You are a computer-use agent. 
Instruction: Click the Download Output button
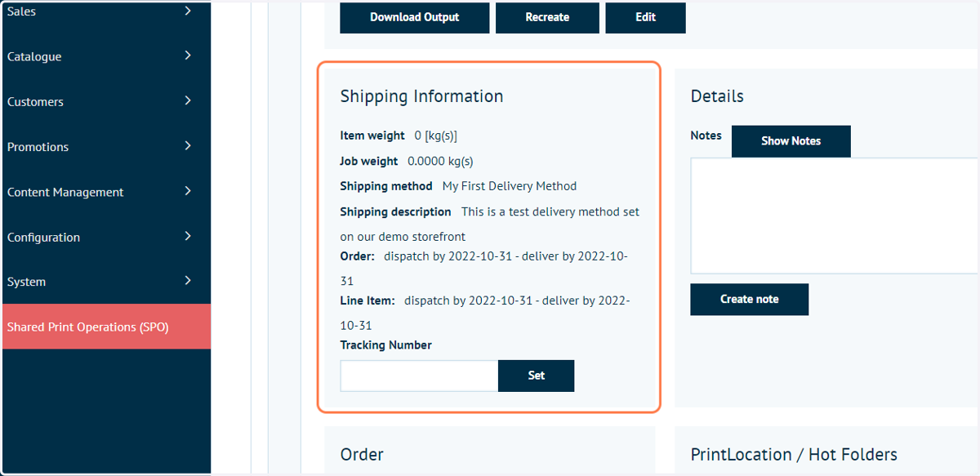(x=415, y=17)
